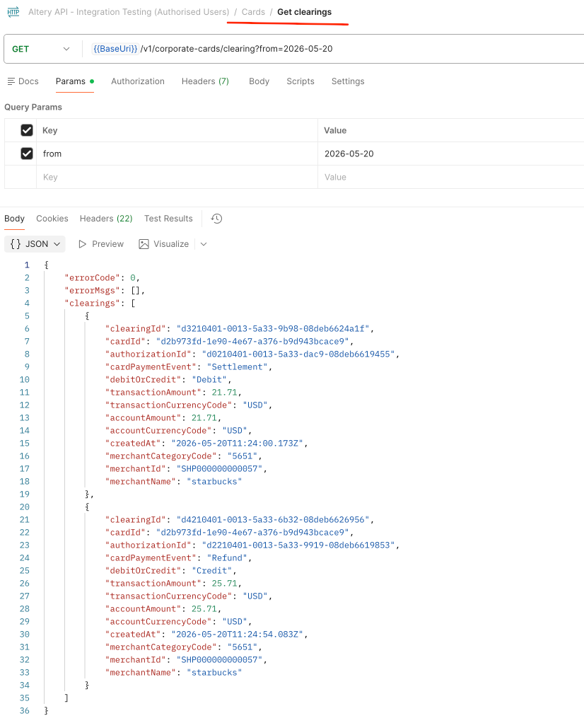Click line number 20 in response gutter
This screenshot has height=728, width=584.
[x=25, y=507]
